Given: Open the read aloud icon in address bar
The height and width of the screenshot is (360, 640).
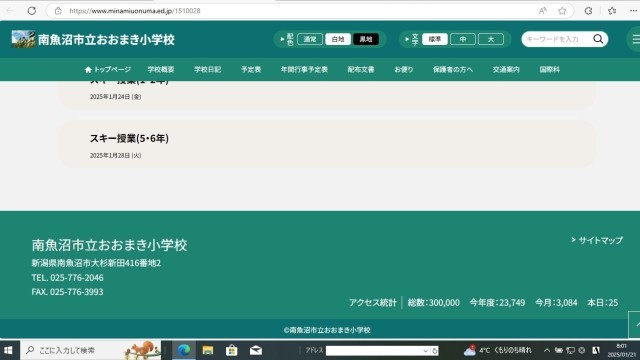Looking at the screenshot, I should [x=542, y=11].
